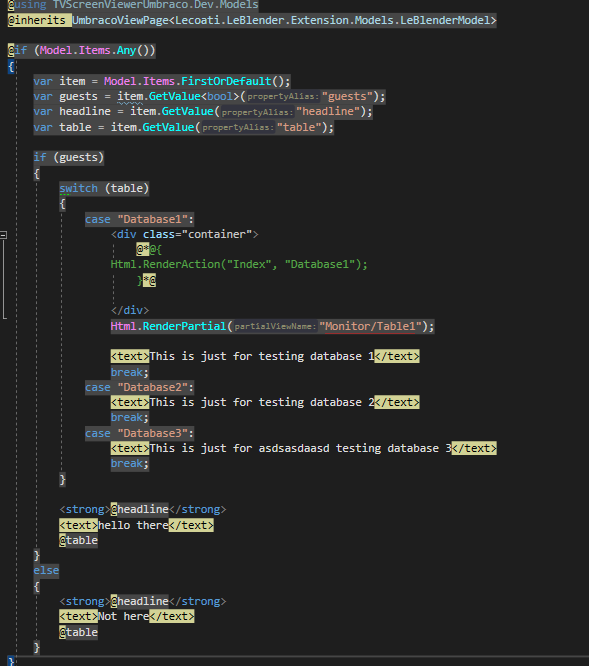Click the "Monitor/Table1" string
The height and width of the screenshot is (666, 589).
coord(370,326)
